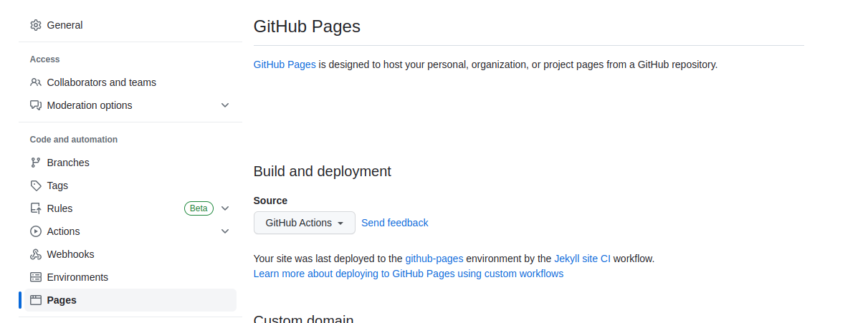Screen dimensions: 868x323
Task: Open General settings page
Action: pyautogui.click(x=130, y=25)
